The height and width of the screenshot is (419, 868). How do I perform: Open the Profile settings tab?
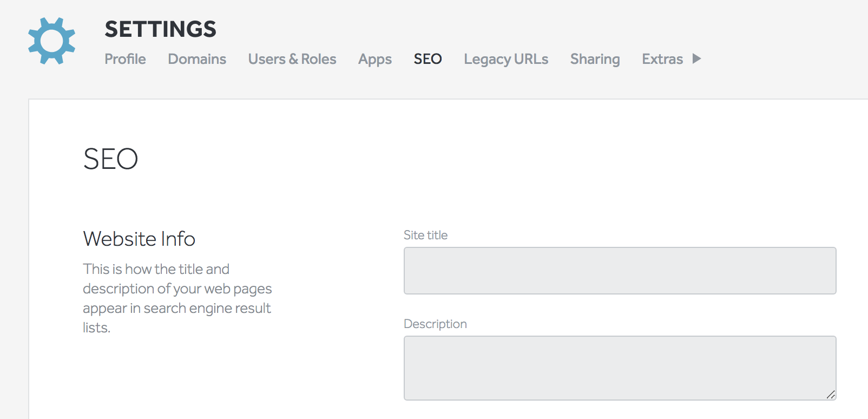125,59
